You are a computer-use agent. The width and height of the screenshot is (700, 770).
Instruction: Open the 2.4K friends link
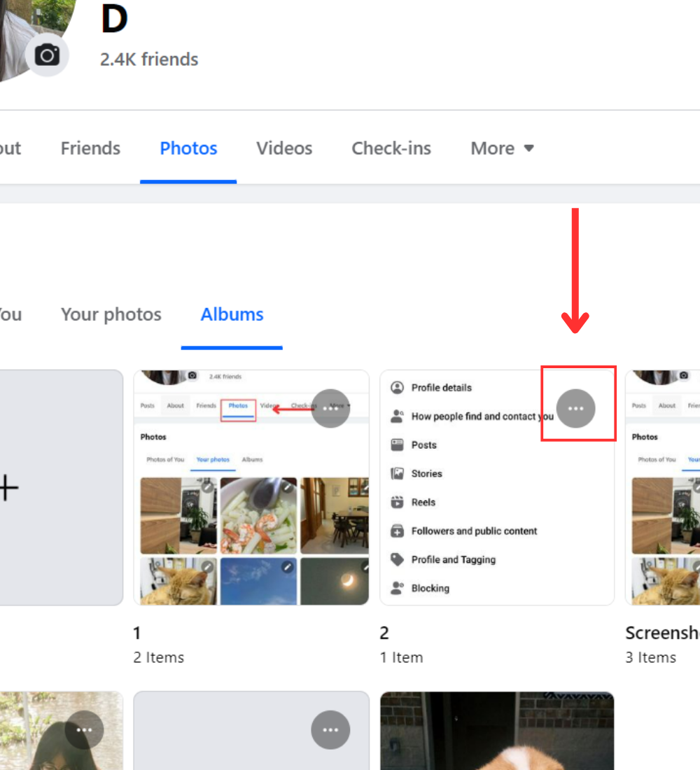pos(149,59)
